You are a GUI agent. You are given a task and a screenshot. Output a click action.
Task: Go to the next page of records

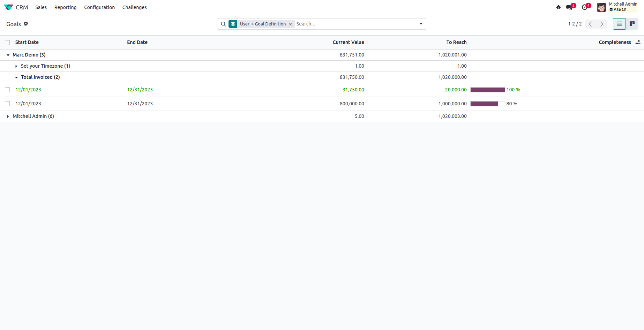601,24
